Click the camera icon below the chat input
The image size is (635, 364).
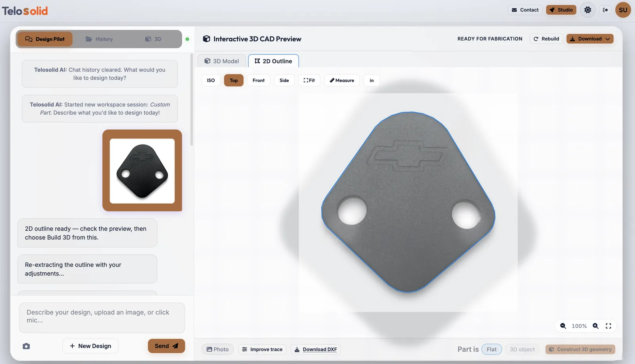[x=26, y=346]
